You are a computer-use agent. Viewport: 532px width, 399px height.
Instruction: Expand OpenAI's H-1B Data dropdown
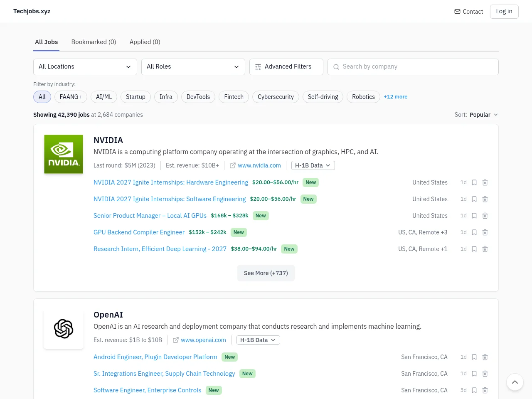[258, 340]
